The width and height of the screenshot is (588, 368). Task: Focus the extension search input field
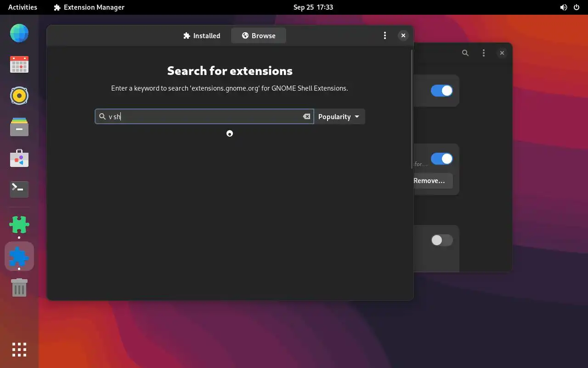coord(204,116)
